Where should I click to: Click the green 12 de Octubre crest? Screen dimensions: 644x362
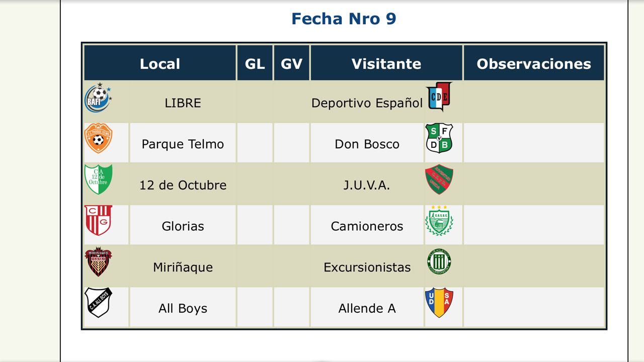(98, 179)
